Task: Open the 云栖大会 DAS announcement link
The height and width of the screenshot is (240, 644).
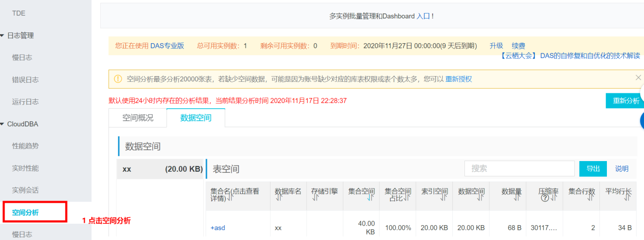Action: coord(570,55)
